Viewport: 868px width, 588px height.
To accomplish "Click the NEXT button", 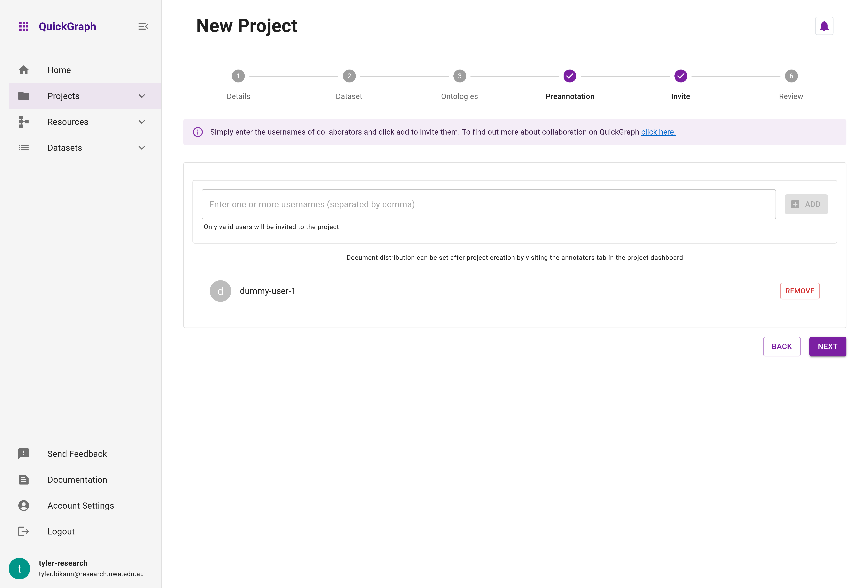I will coord(828,346).
